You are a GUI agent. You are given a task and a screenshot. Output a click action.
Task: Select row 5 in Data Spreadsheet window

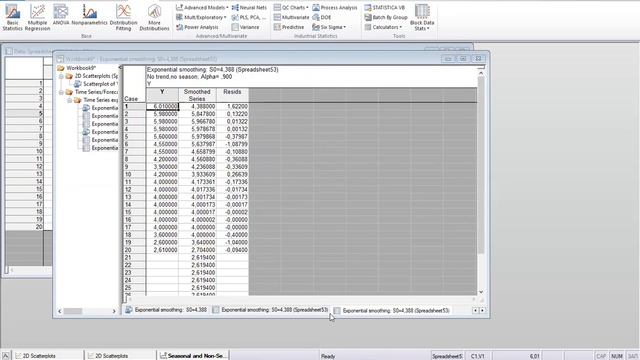tap(24, 113)
